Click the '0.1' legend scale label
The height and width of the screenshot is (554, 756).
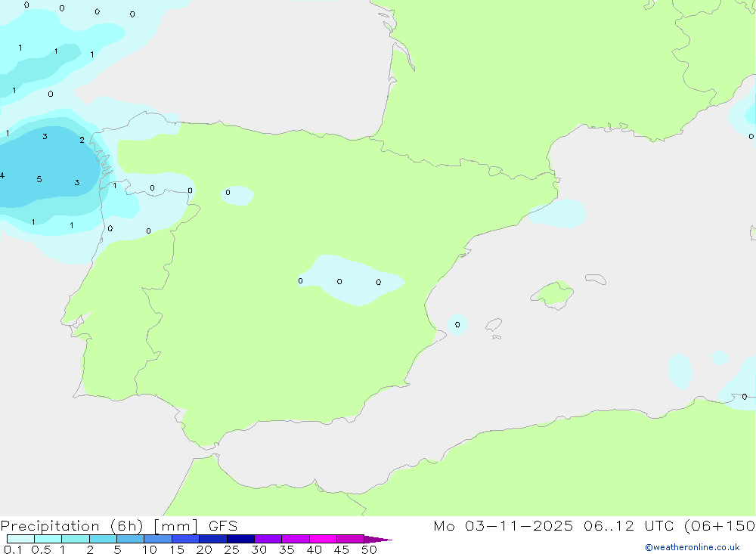point(13,549)
